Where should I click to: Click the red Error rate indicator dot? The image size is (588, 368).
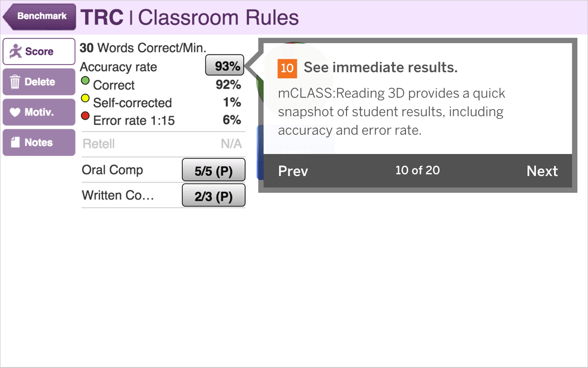(x=85, y=116)
